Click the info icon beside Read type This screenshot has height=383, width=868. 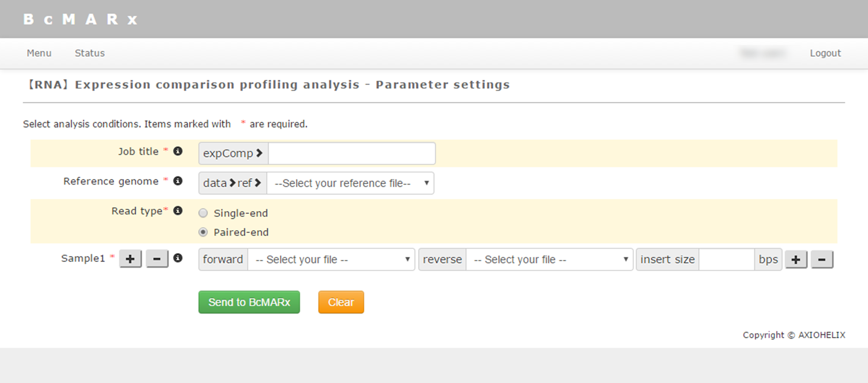(178, 211)
